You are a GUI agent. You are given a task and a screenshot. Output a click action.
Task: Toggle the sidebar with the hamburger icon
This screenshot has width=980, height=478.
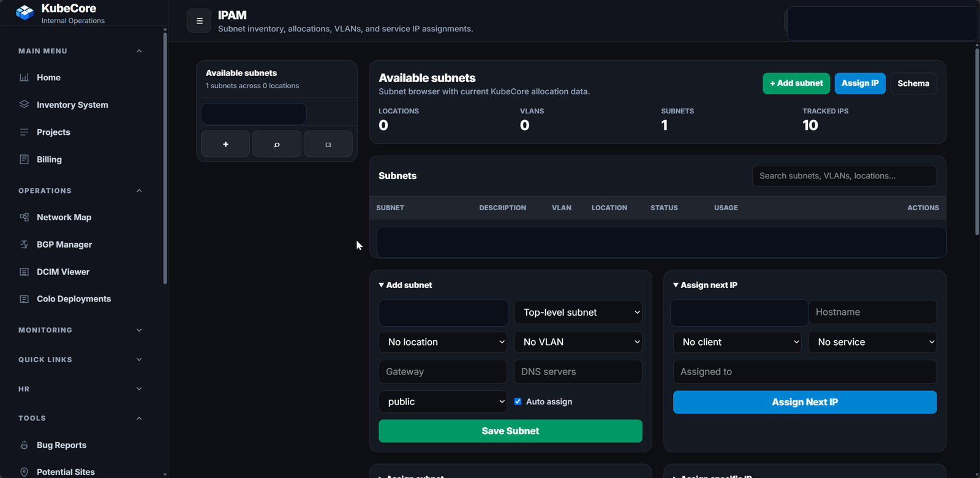199,21
